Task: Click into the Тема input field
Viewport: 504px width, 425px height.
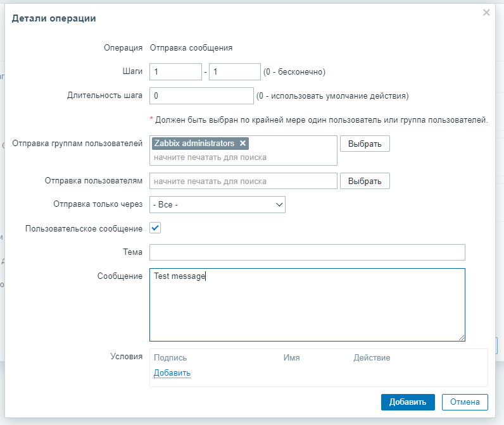Action: coord(307,252)
